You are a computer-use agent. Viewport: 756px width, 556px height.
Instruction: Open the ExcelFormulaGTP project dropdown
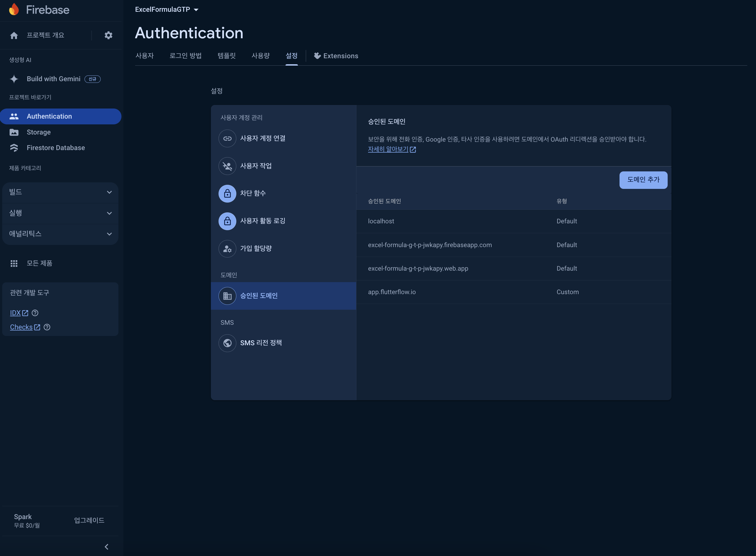[x=167, y=9]
